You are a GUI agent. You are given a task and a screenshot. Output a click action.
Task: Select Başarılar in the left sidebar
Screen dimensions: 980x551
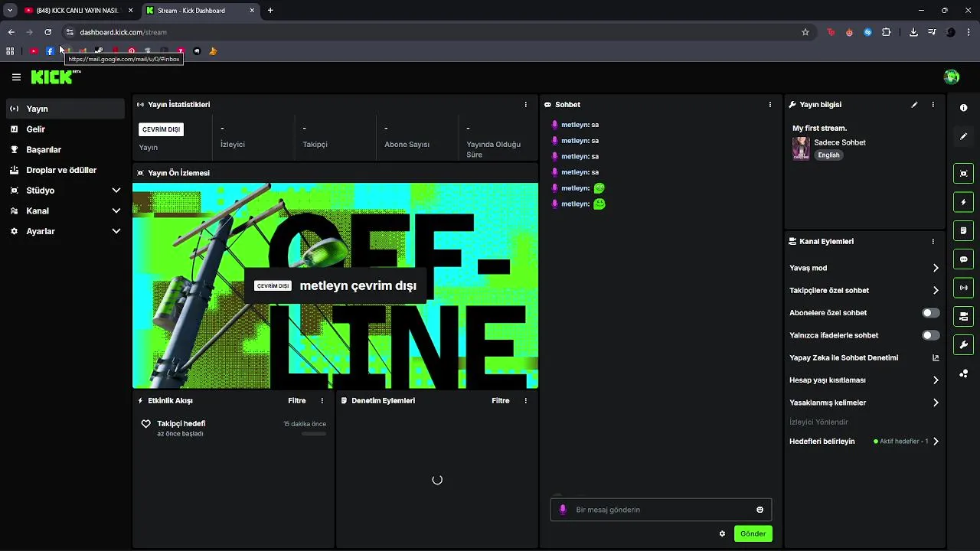pos(65,150)
